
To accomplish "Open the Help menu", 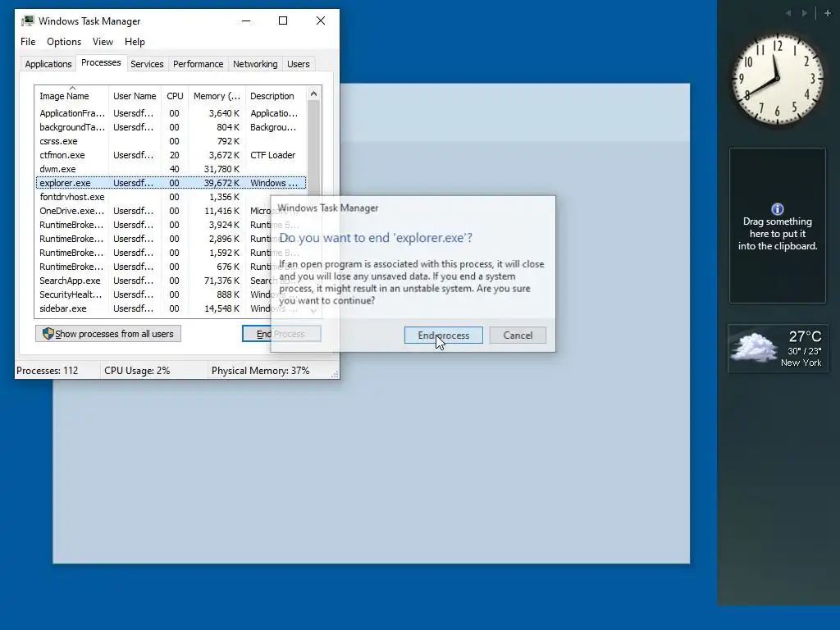I will [135, 42].
